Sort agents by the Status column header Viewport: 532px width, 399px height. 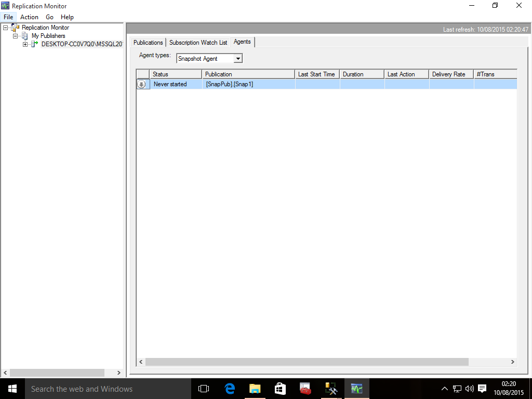(175, 74)
